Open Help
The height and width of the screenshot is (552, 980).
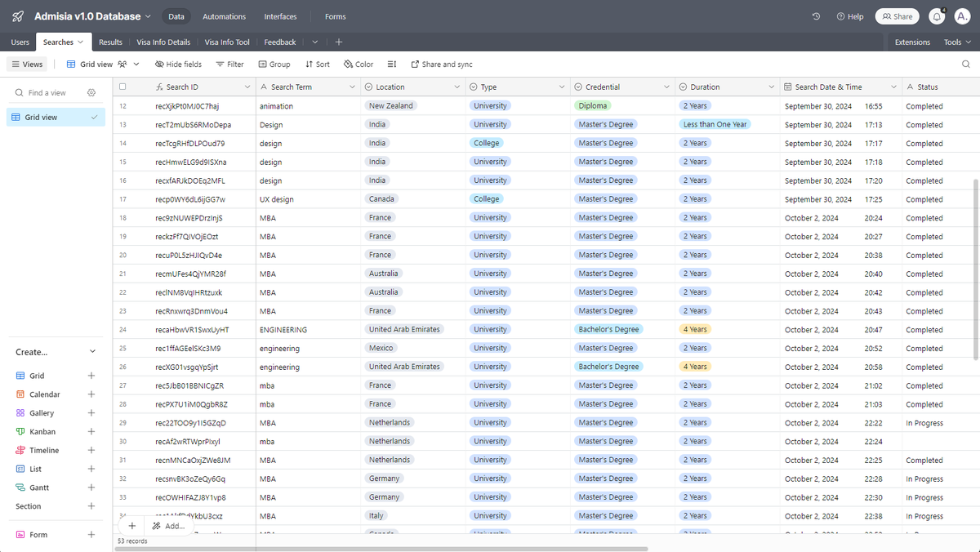[850, 16]
